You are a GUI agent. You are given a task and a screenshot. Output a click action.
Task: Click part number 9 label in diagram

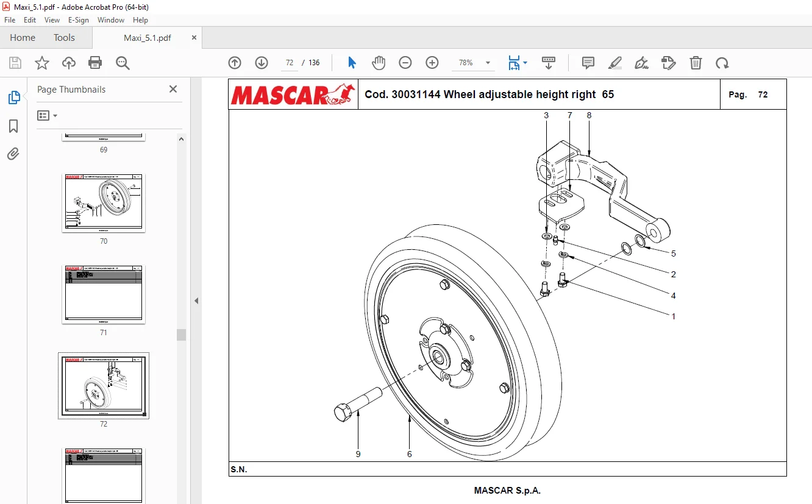tap(358, 454)
